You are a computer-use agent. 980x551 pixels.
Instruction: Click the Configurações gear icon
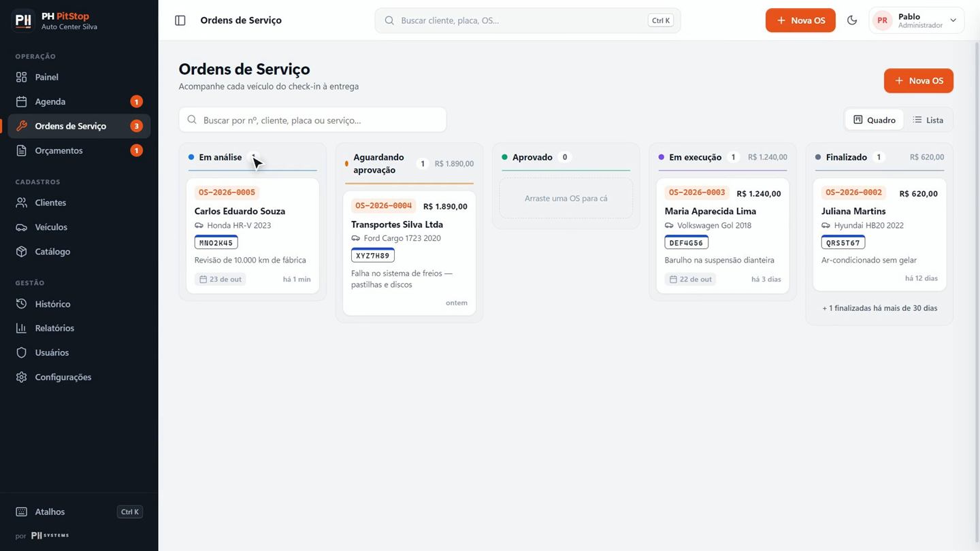[x=22, y=377]
